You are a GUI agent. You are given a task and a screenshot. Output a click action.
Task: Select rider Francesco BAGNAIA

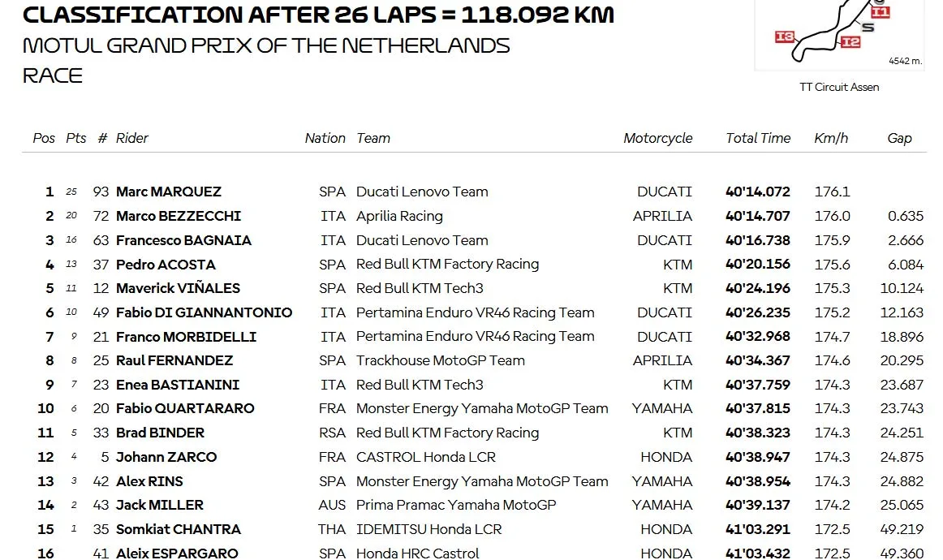click(183, 240)
